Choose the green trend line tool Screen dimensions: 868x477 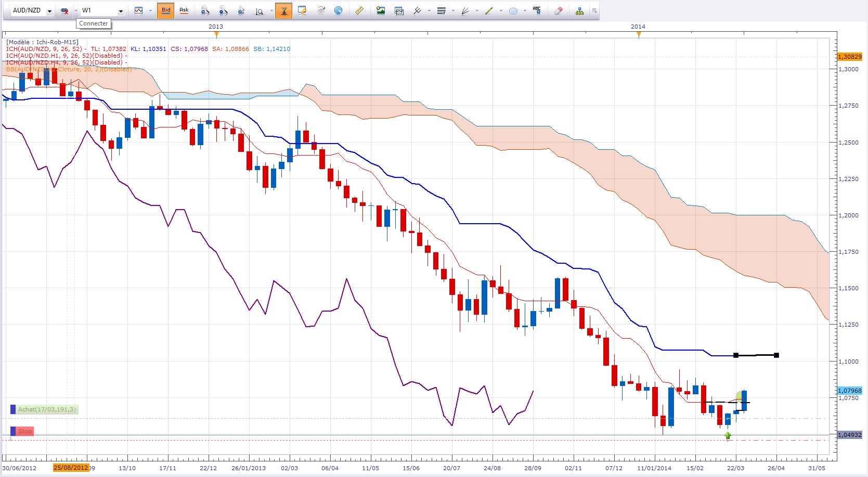[x=488, y=11]
